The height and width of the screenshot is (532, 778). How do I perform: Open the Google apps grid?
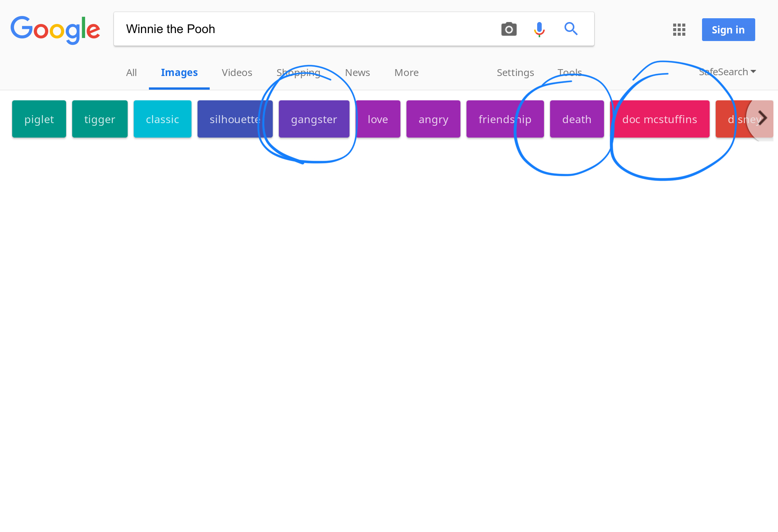[x=679, y=30]
